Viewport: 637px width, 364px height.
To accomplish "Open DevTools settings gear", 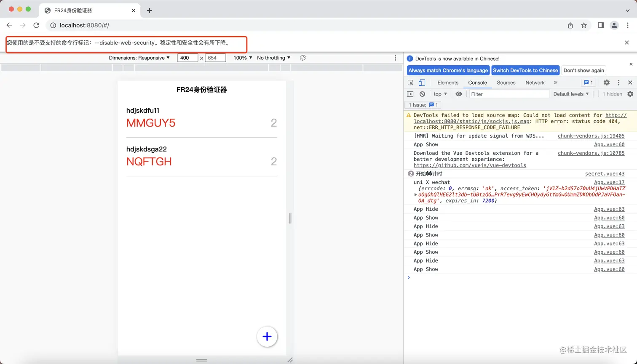I will pos(607,82).
